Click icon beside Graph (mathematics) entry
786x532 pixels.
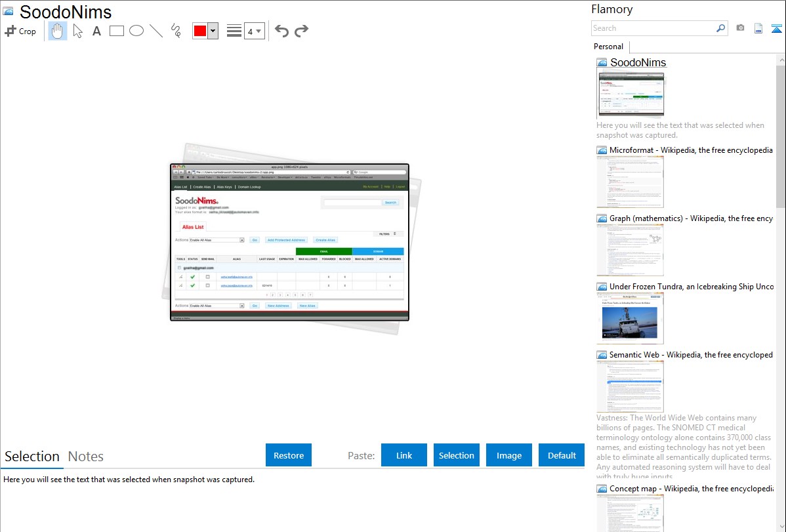click(602, 218)
